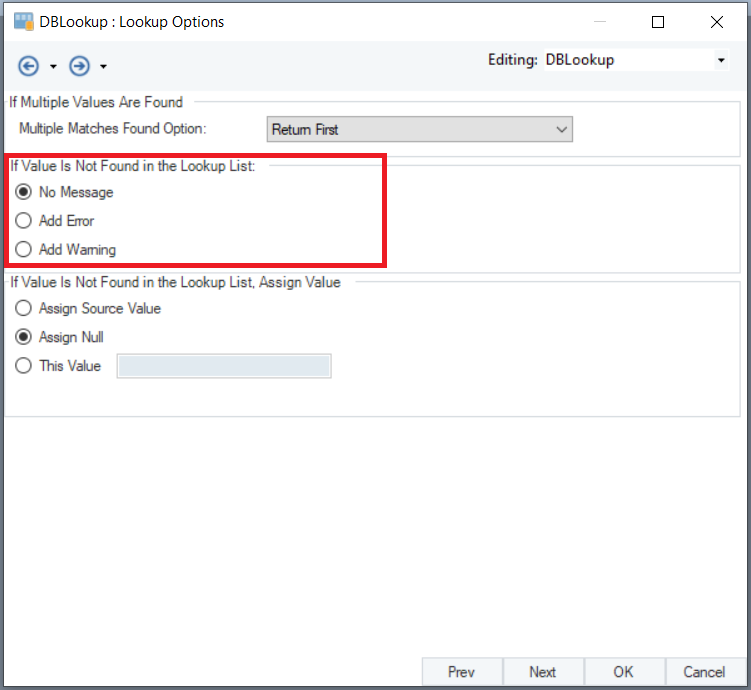
Task: Select the No Message radio button
Action: (24, 192)
